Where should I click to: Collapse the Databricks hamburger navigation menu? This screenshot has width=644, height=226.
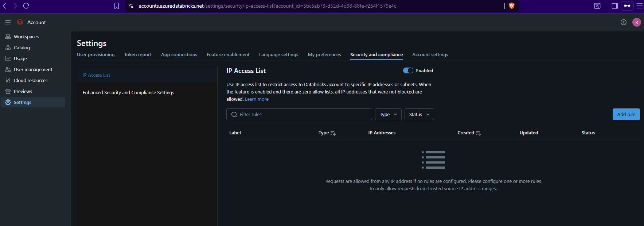click(x=8, y=22)
